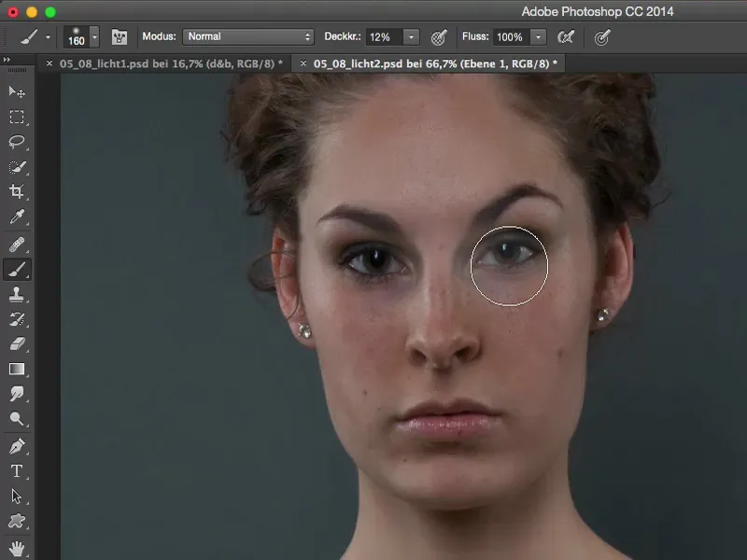
Task: Activate the Type tool
Action: [x=17, y=471]
